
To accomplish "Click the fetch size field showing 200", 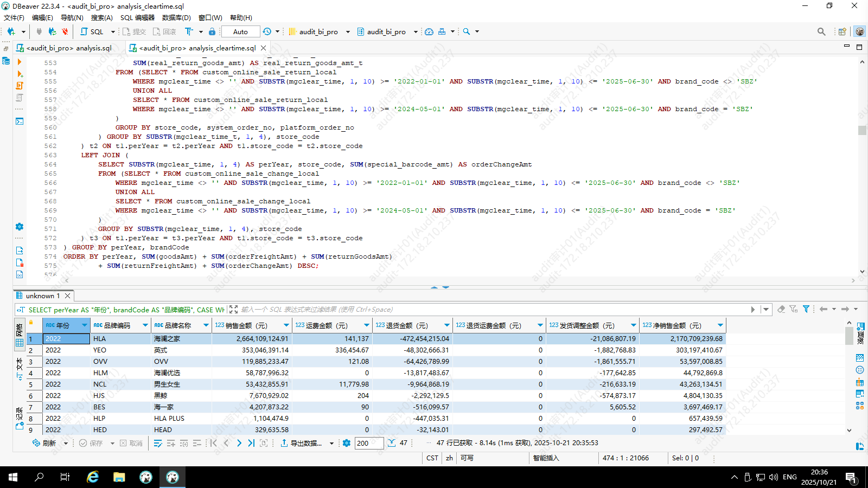I will (x=369, y=443).
